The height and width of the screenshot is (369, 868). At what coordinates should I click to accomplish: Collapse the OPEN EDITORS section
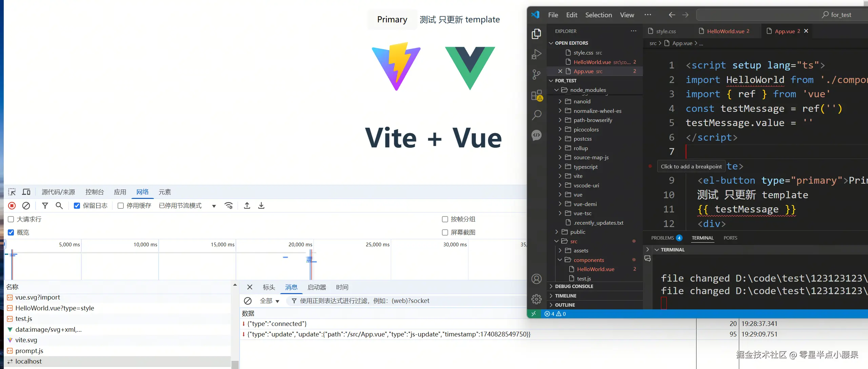[571, 43]
